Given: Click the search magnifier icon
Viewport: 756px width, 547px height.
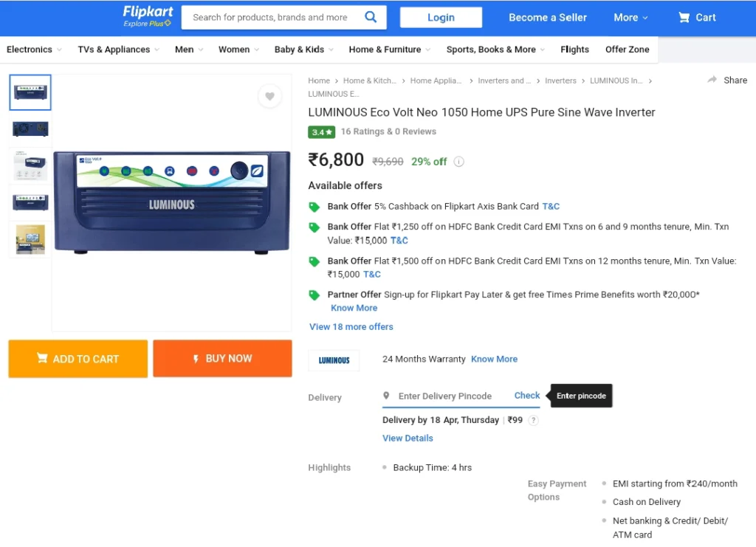Looking at the screenshot, I should [371, 17].
